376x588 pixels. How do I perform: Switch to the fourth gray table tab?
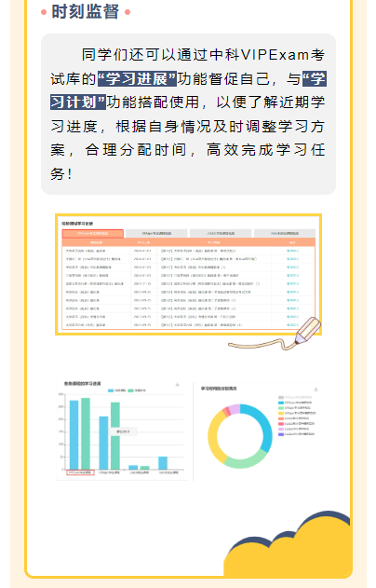coord(285,233)
